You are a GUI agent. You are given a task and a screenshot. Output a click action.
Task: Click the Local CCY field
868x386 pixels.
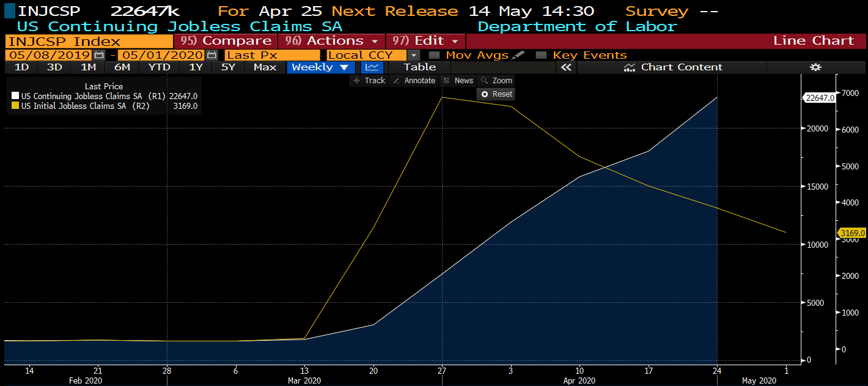coord(367,55)
